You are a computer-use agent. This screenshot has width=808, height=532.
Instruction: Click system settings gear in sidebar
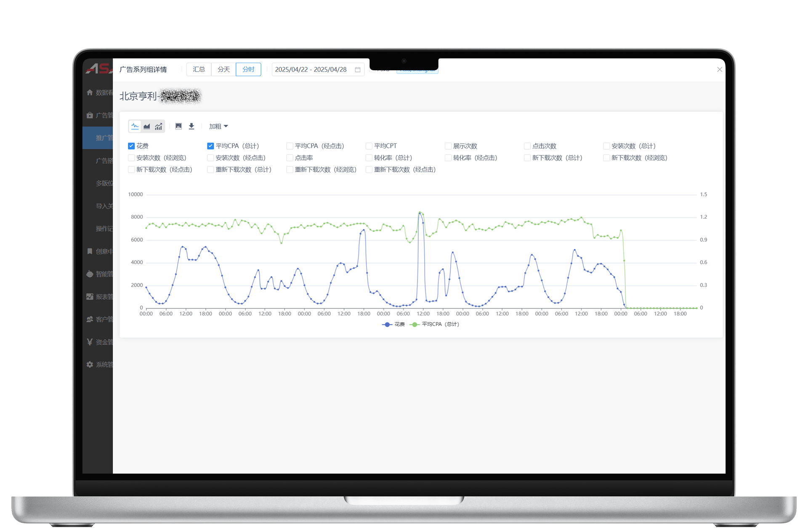click(90, 365)
